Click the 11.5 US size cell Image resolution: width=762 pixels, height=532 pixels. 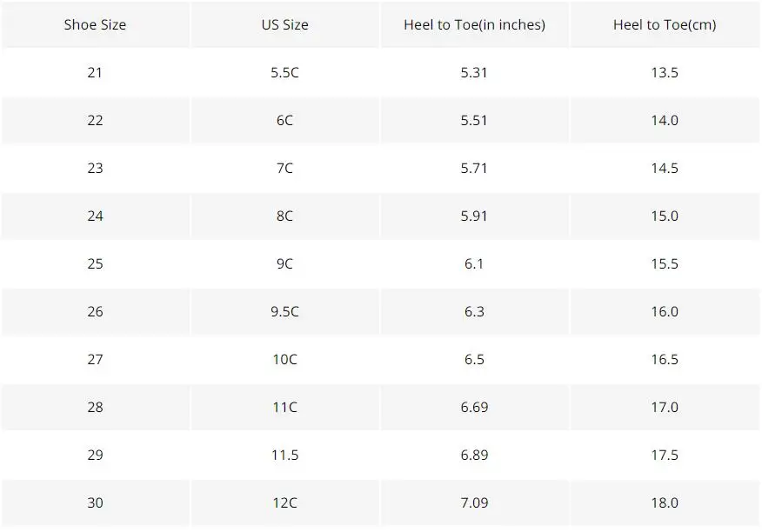(x=284, y=455)
